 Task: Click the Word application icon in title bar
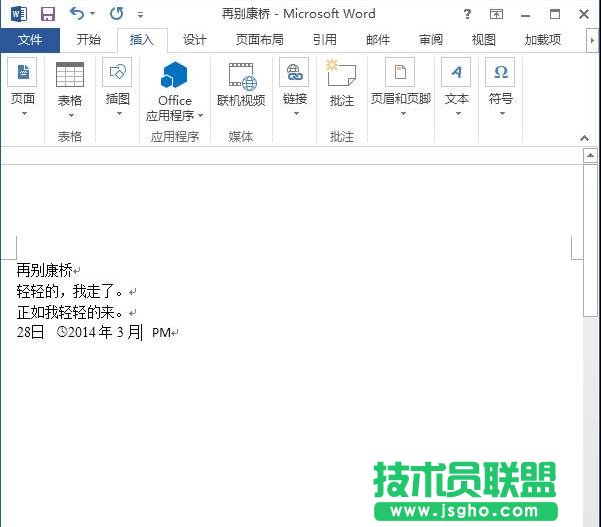19,15
